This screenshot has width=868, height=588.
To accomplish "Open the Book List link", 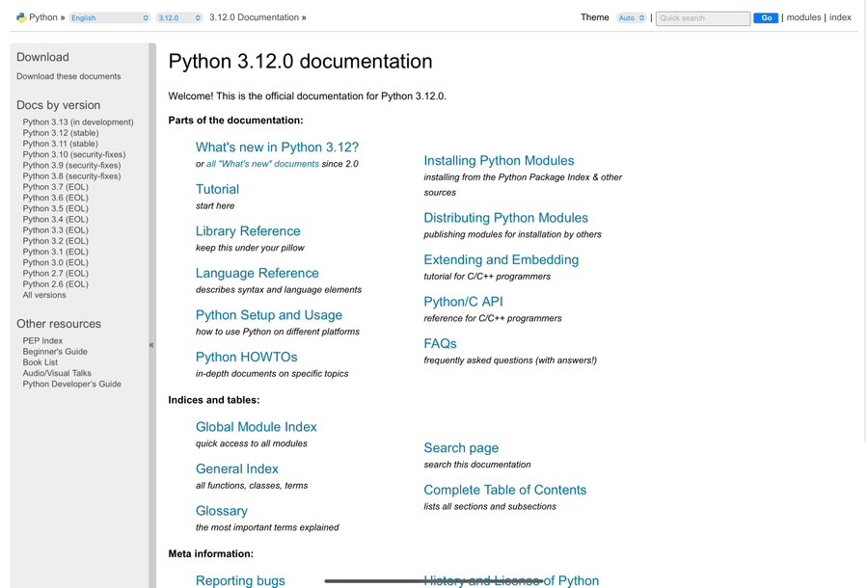I will click(x=40, y=362).
